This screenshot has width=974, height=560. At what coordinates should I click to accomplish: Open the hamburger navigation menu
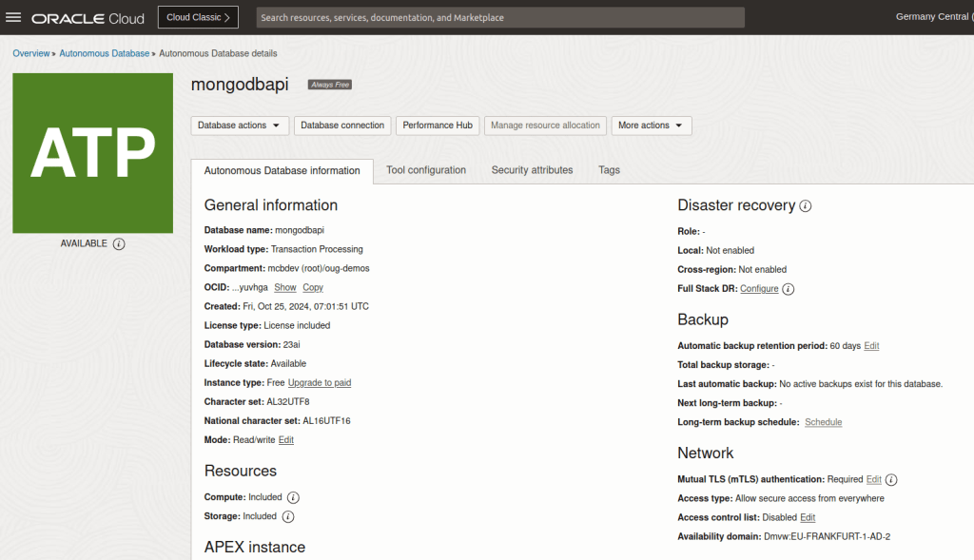tap(14, 17)
